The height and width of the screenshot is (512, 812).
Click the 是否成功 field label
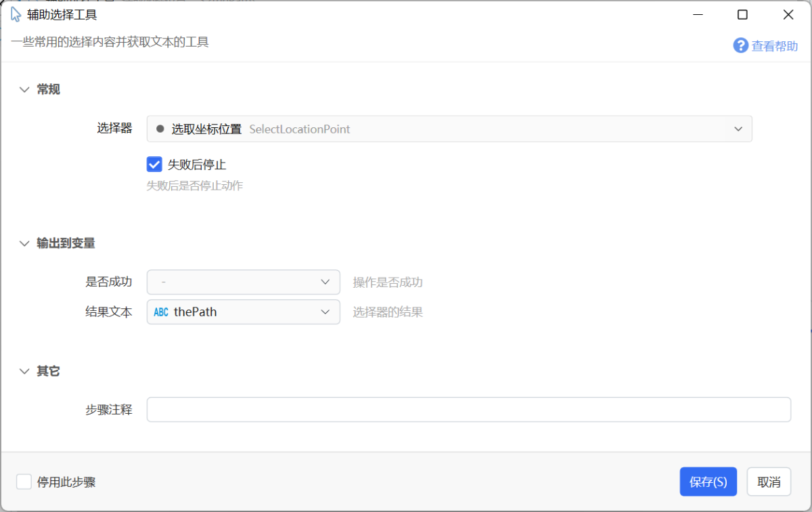(x=108, y=282)
